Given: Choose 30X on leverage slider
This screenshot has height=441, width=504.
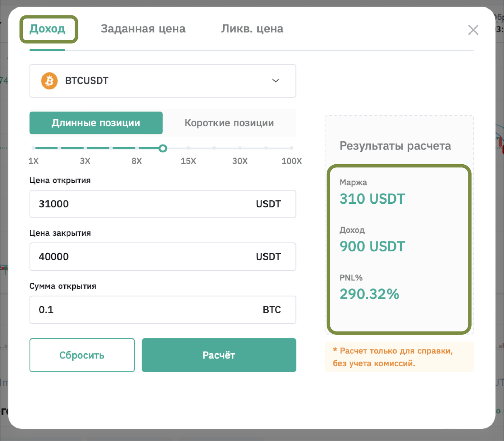Looking at the screenshot, I should [240, 148].
